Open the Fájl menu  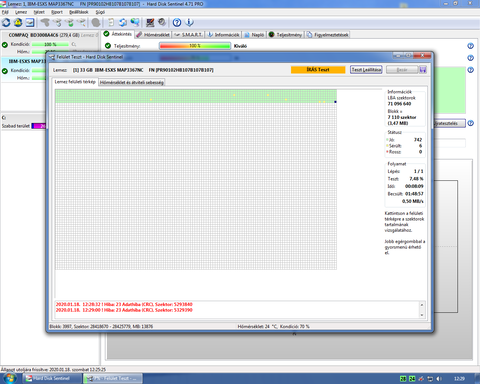pyautogui.click(x=5, y=12)
